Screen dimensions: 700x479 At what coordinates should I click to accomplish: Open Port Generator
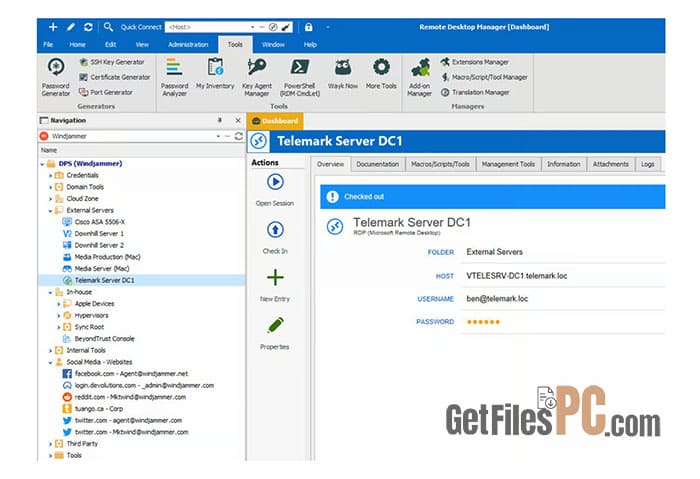click(x=106, y=92)
